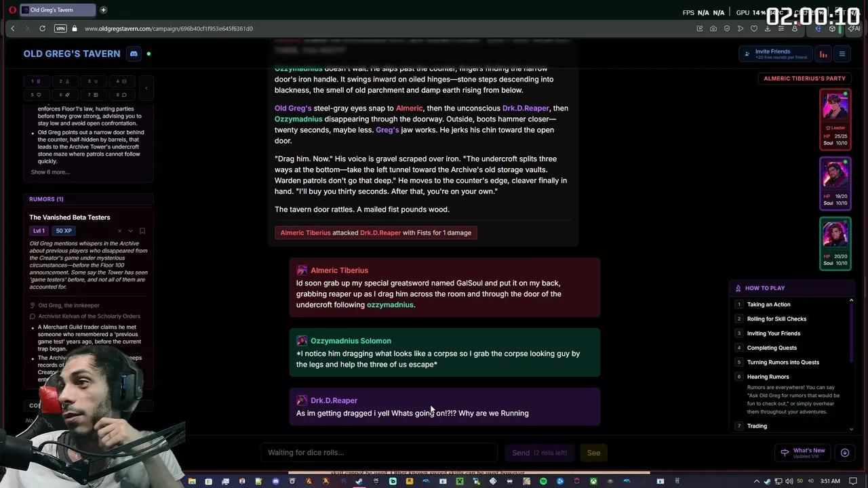Open sidebar shortcut 1 panel

(x=36, y=81)
